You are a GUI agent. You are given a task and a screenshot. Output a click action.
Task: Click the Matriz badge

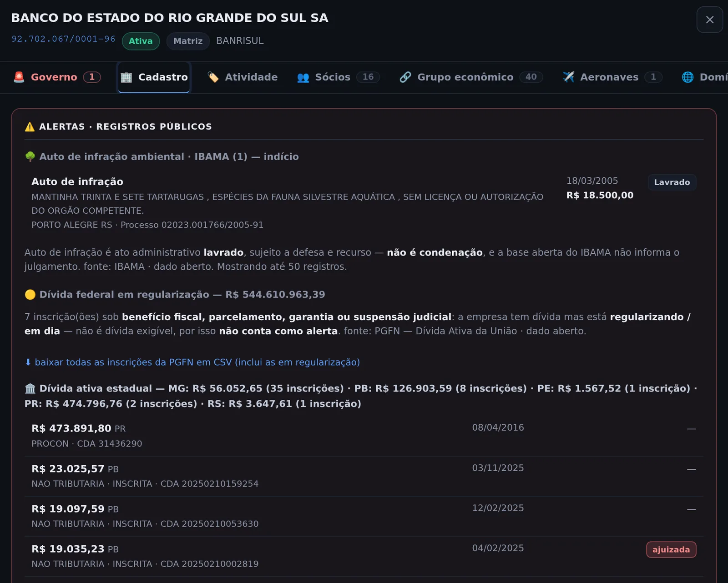[x=188, y=41]
